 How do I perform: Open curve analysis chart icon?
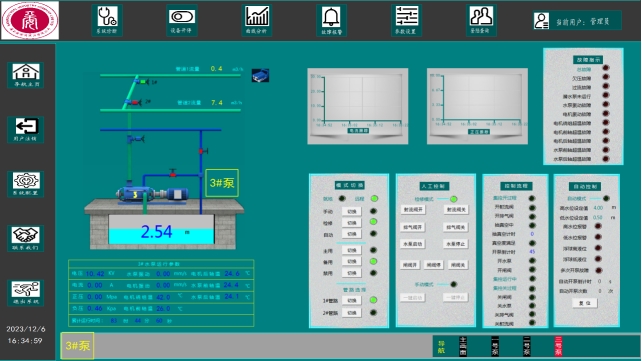[x=257, y=20]
